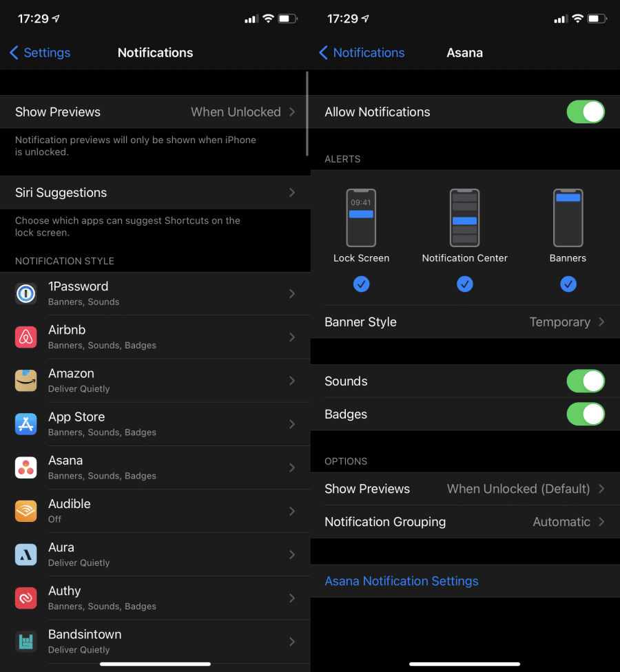Tap the NOTIFICATION STYLE section header
620x672 pixels.
point(65,261)
